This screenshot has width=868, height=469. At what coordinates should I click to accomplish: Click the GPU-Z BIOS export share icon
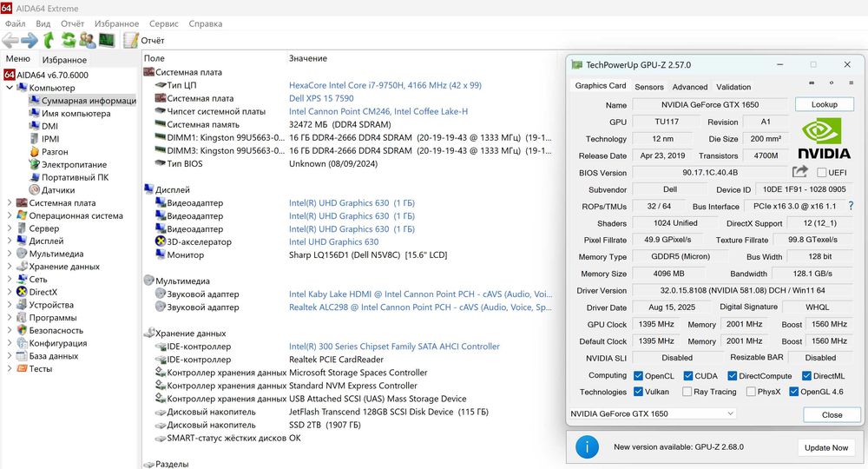tap(799, 172)
